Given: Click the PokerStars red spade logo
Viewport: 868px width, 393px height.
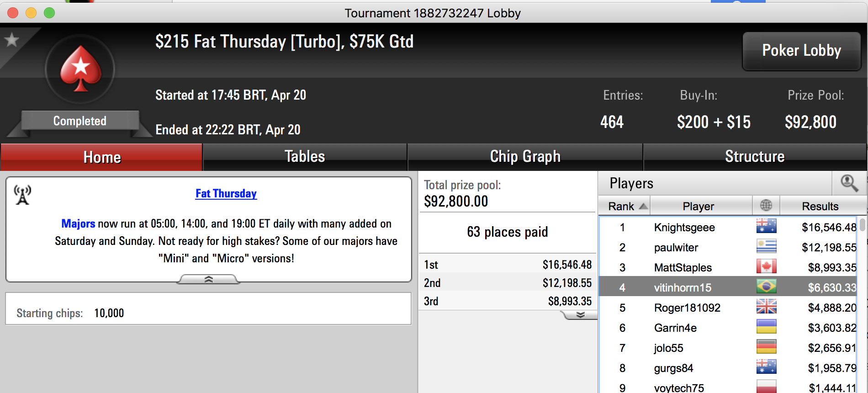Looking at the screenshot, I should click(80, 69).
